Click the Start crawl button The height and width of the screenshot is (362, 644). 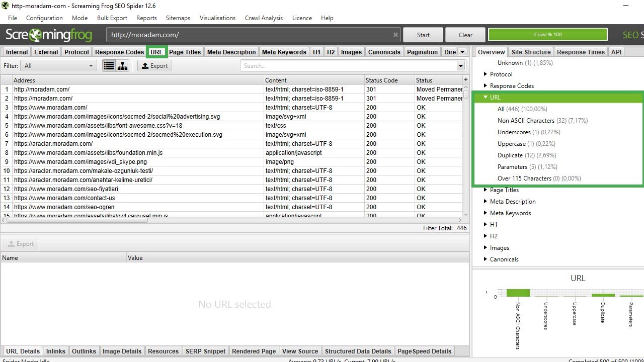[x=423, y=35]
